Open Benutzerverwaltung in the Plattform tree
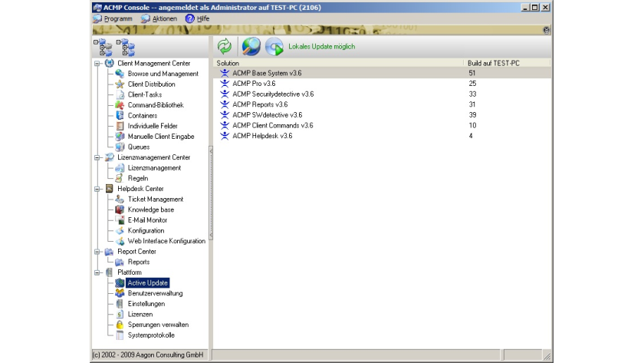 point(155,293)
